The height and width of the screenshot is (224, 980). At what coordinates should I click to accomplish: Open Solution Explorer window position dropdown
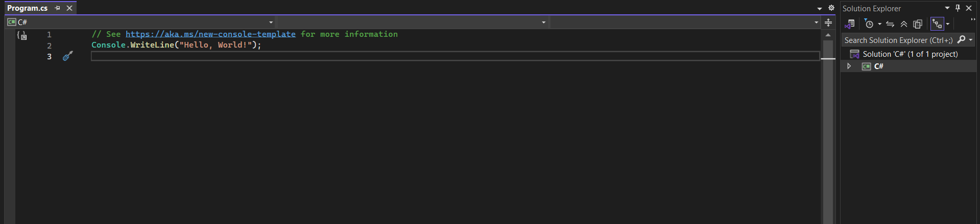(947, 8)
